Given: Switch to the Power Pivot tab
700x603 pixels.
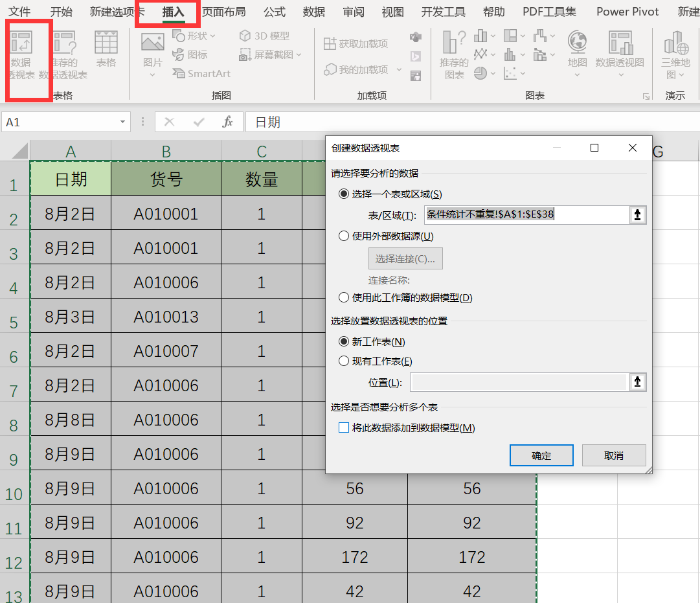Looking at the screenshot, I should (x=627, y=12).
